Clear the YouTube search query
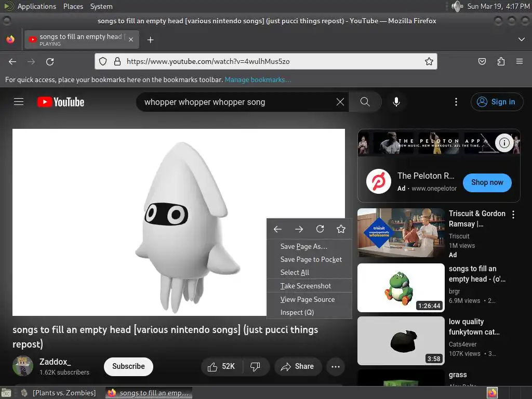 point(340,102)
